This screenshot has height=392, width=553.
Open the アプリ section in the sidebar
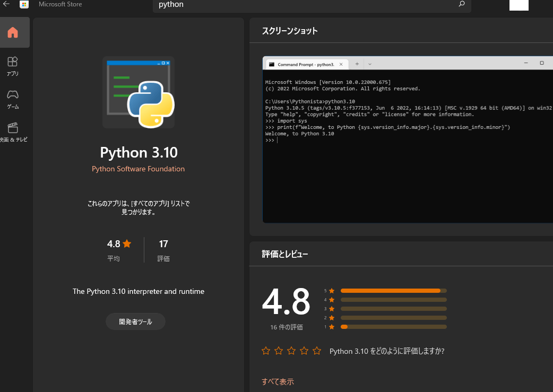pos(13,66)
